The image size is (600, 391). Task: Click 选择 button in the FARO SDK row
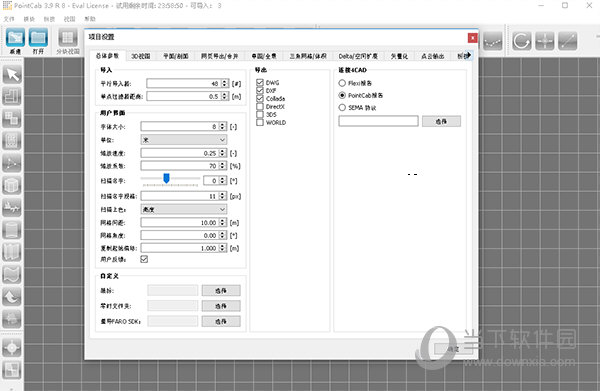click(x=221, y=321)
